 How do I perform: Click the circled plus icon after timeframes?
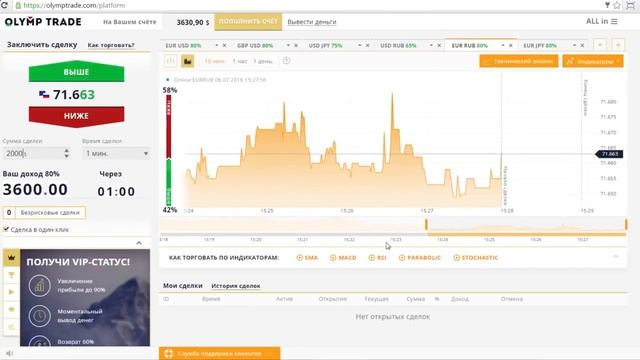pyautogui.click(x=287, y=61)
